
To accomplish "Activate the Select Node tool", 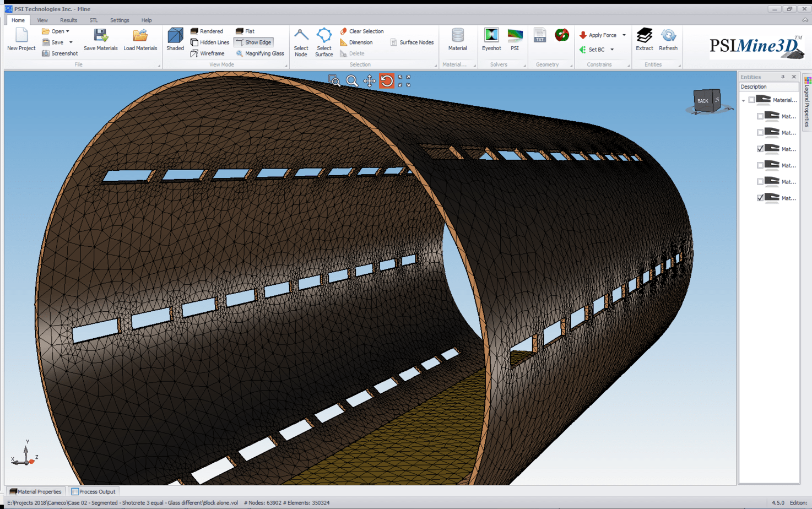I will click(x=301, y=42).
